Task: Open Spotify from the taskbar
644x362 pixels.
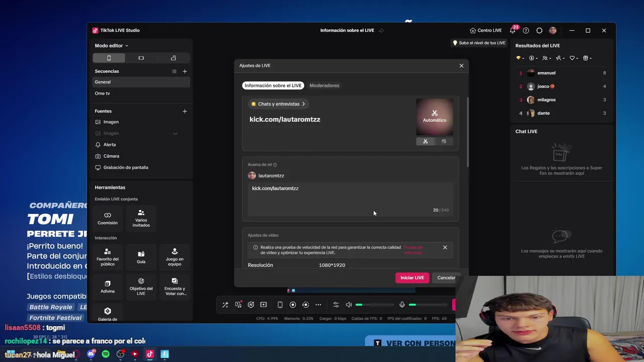Action: (106, 354)
